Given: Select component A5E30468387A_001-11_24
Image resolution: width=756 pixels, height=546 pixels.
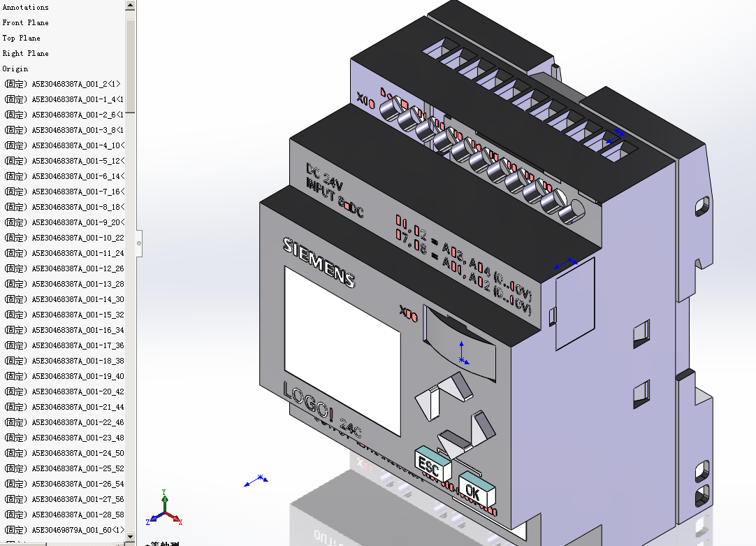Looking at the screenshot, I should (x=64, y=253).
